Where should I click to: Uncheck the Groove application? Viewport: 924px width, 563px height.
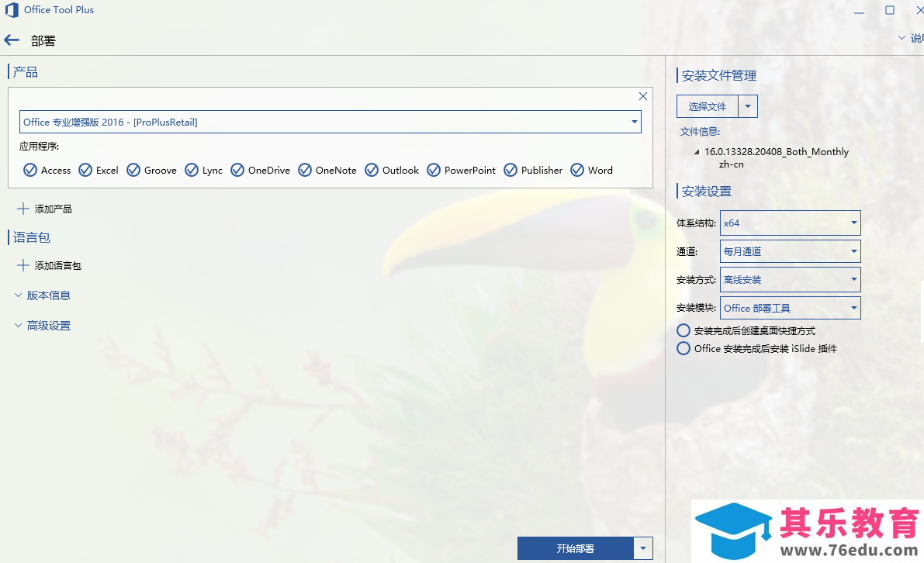click(x=133, y=170)
